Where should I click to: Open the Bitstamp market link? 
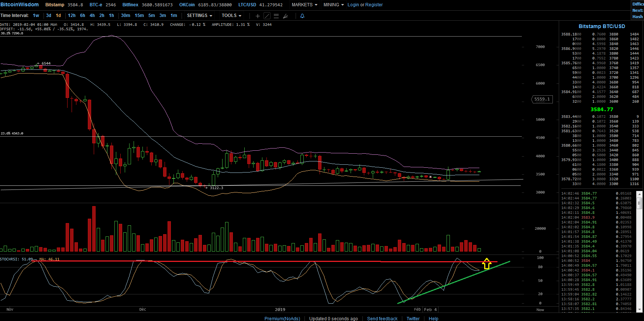[x=55, y=5]
